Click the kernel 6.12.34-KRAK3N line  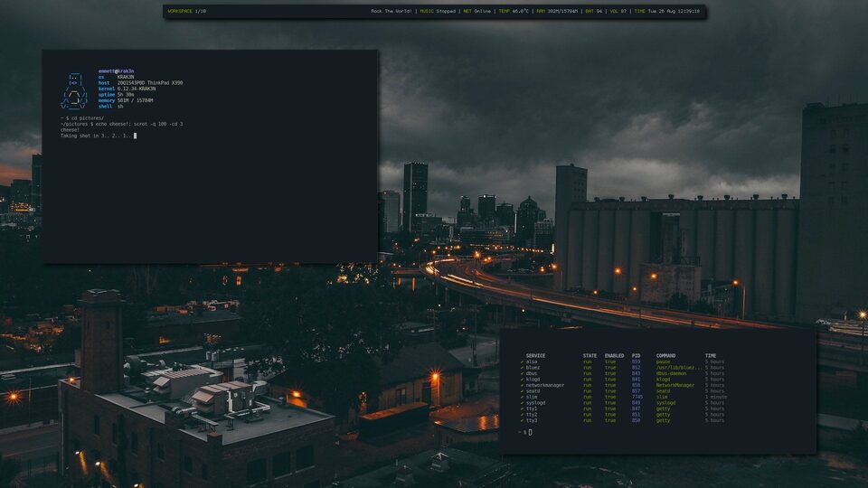tap(127, 89)
